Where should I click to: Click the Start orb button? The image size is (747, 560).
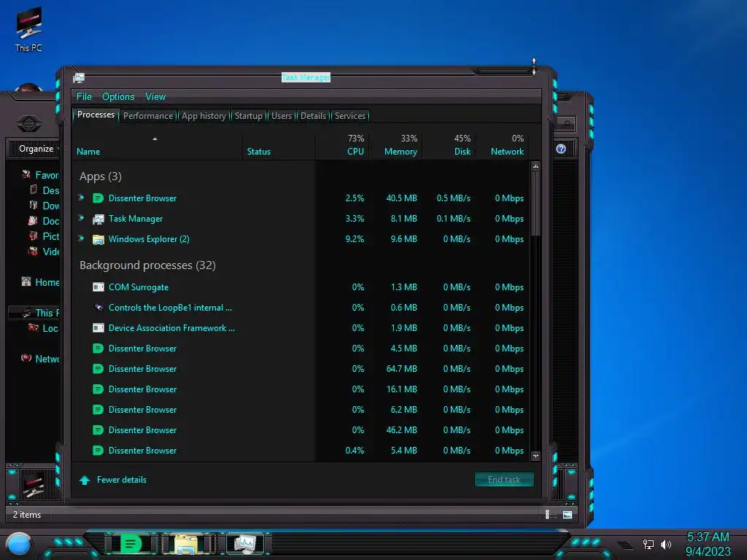coord(19,544)
